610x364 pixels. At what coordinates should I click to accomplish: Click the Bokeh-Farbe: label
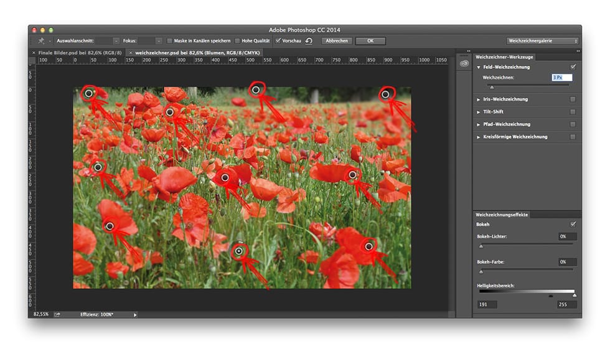click(x=490, y=262)
